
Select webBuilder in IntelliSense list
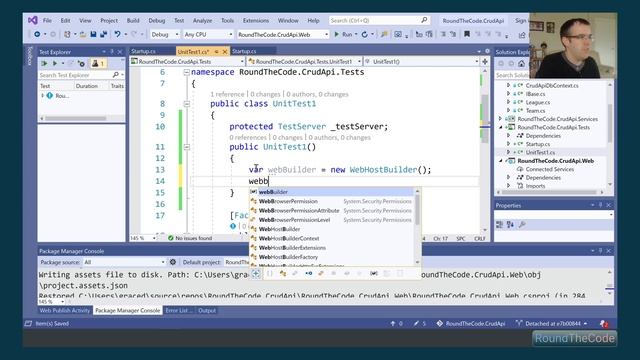(x=331, y=192)
